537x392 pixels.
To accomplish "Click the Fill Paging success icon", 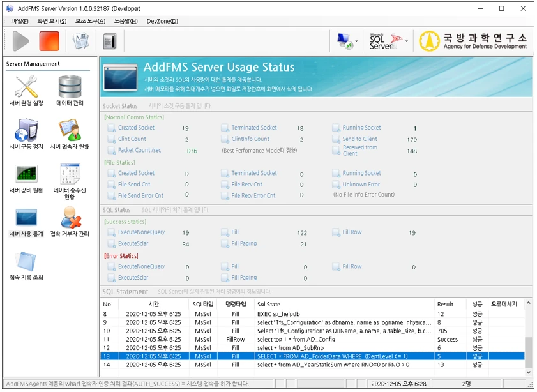I will [x=225, y=244].
